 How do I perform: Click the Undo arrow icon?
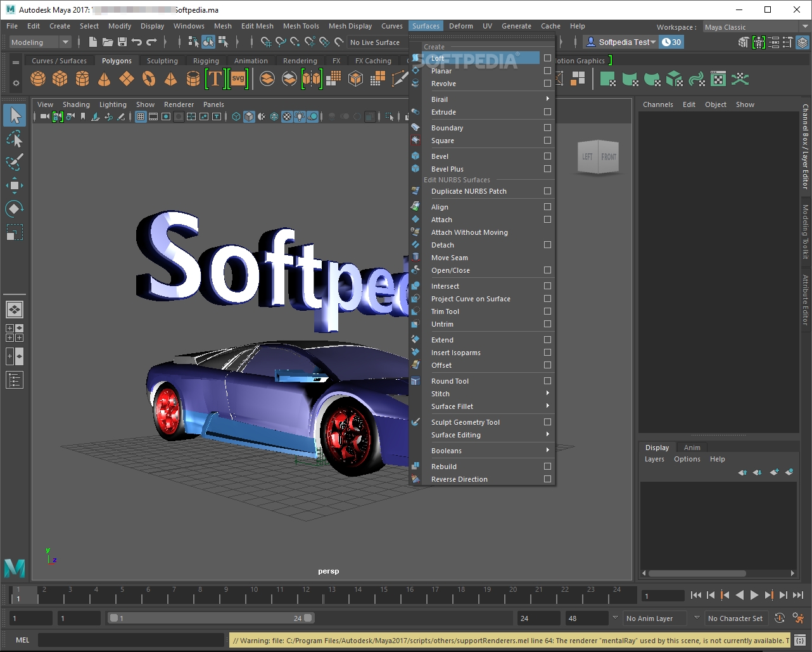click(x=137, y=42)
